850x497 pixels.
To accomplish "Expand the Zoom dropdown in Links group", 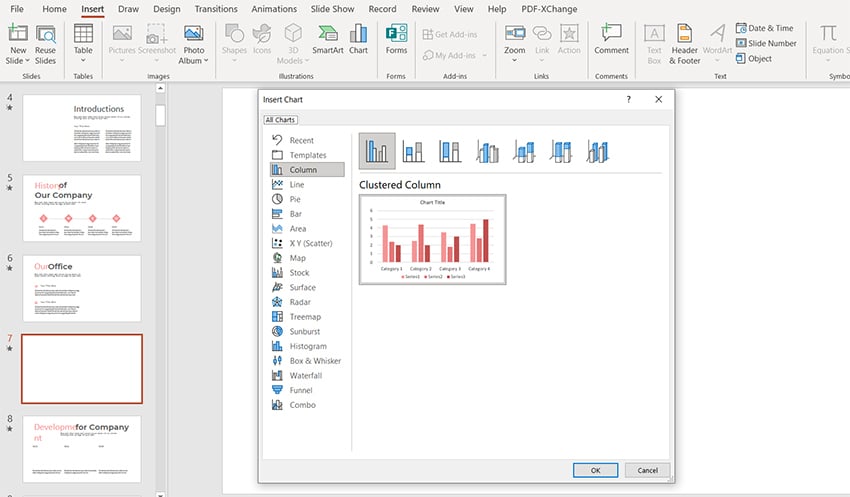I will coord(515,60).
